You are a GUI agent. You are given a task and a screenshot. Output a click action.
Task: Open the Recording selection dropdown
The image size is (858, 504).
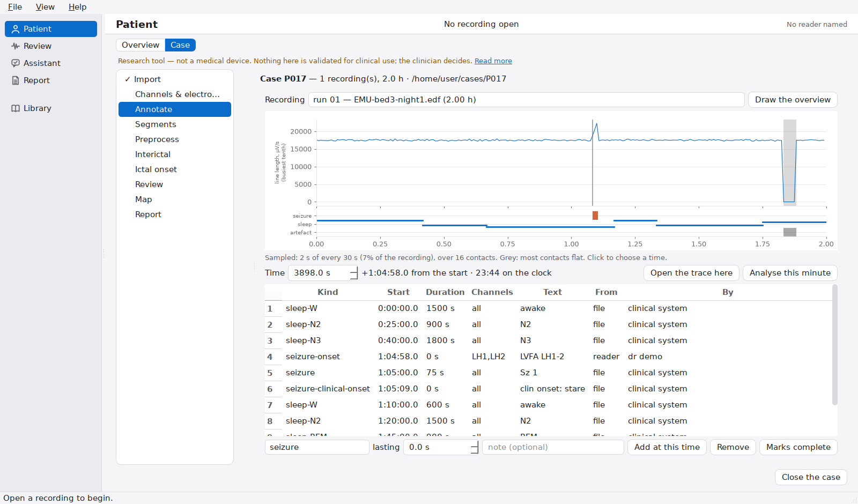[x=526, y=100]
